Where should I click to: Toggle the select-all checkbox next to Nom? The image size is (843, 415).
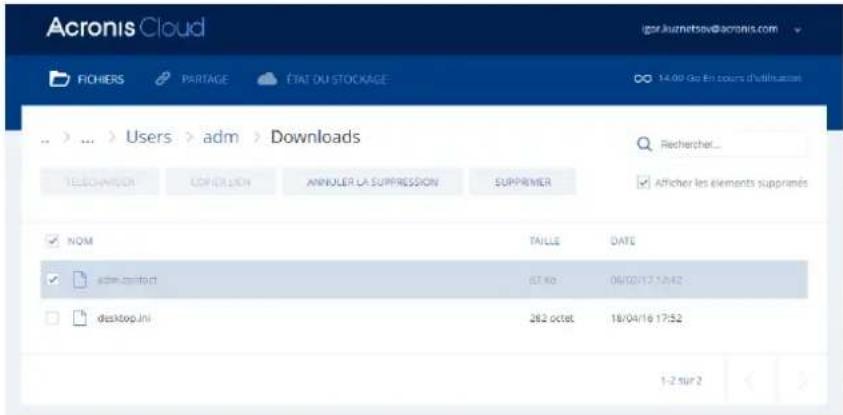click(x=52, y=241)
